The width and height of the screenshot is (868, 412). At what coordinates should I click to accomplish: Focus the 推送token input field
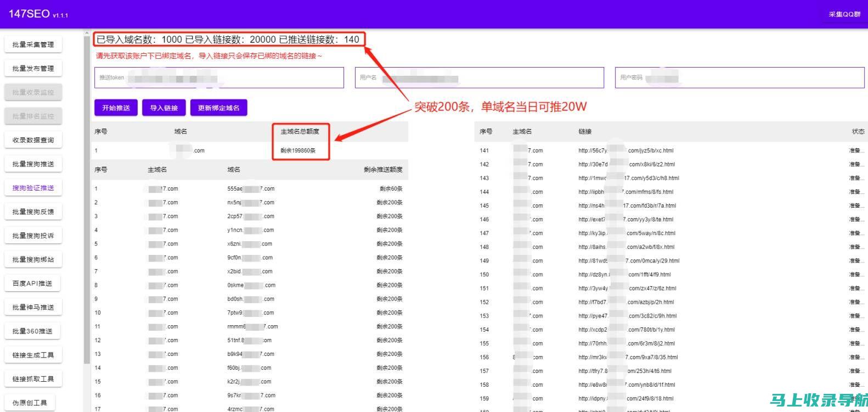click(x=219, y=77)
